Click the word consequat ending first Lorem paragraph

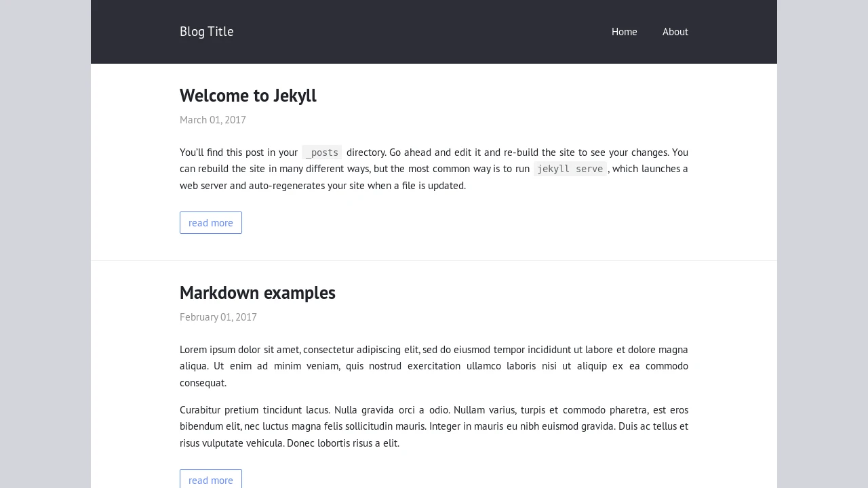203,383
